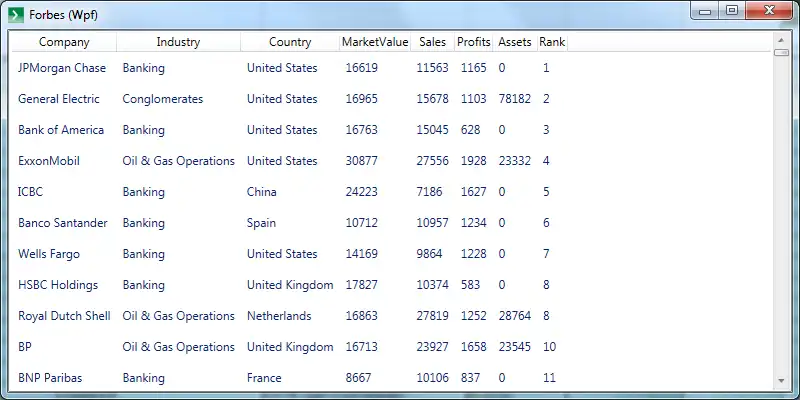Click the France country cell
The width and height of the screenshot is (800, 400).
[x=264, y=378]
